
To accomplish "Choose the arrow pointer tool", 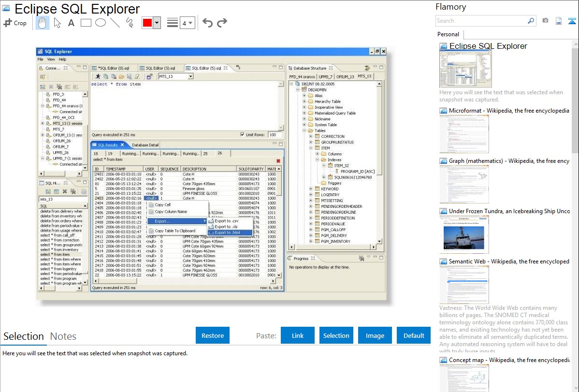I will tap(57, 23).
